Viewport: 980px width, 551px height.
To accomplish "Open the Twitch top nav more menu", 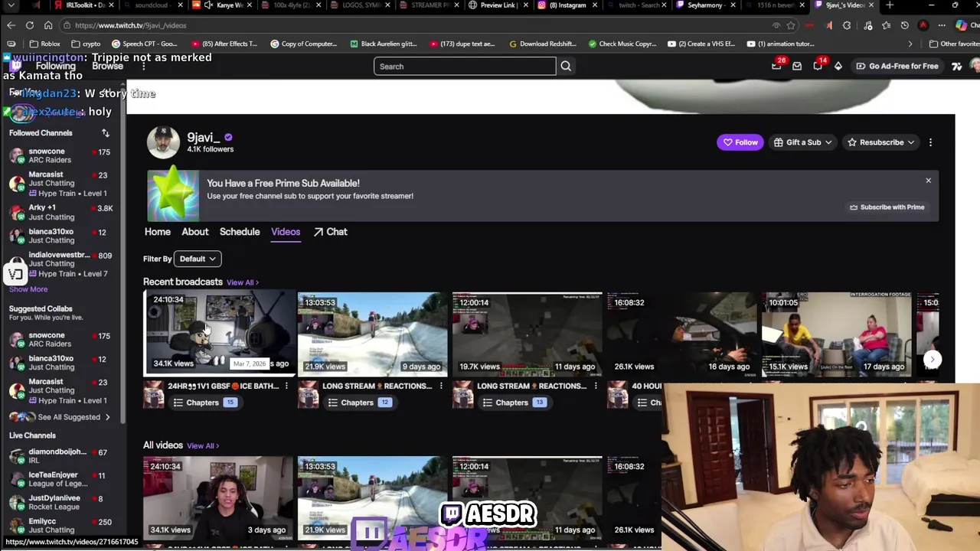I will tap(143, 66).
